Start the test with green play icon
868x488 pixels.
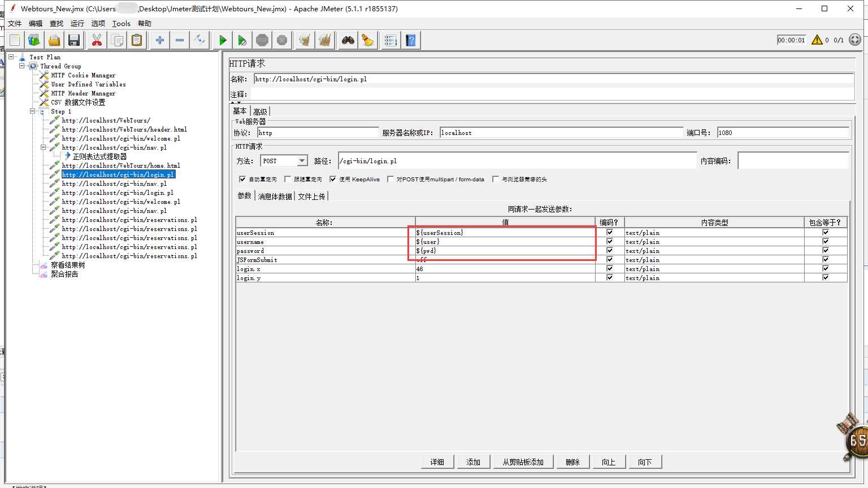(x=223, y=40)
